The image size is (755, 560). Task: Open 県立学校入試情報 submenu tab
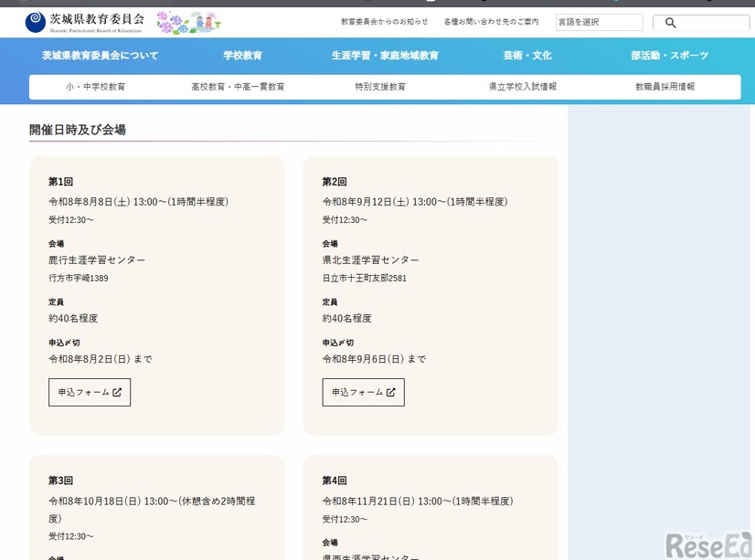point(523,87)
